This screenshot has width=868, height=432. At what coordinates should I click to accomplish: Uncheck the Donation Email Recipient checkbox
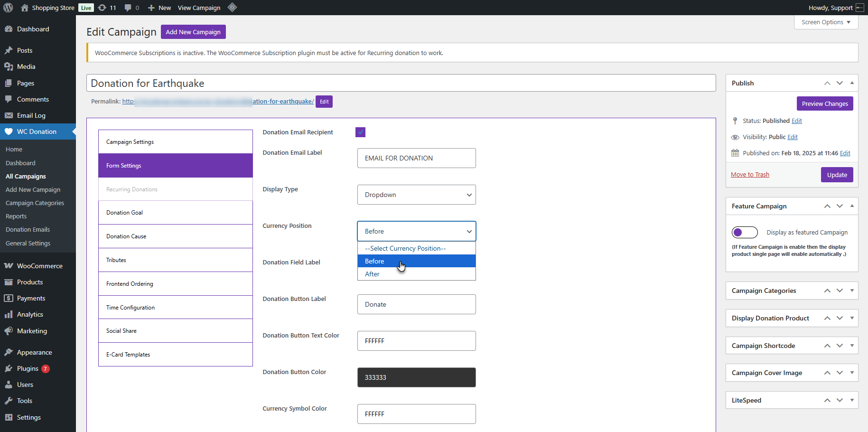(x=360, y=132)
